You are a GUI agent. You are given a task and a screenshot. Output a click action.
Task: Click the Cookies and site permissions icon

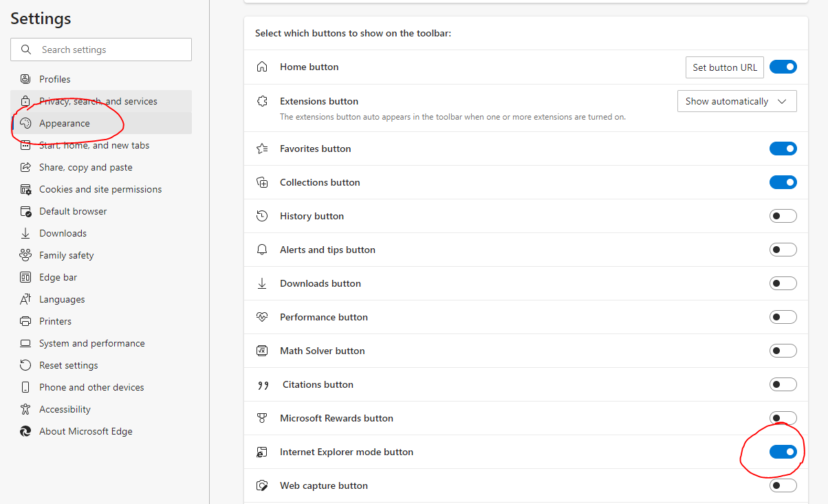(x=25, y=189)
